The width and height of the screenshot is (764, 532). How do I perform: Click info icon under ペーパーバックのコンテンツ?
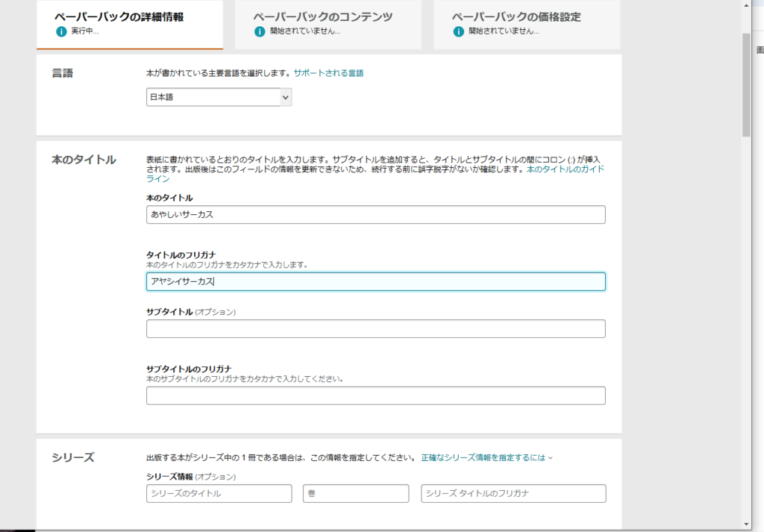[x=260, y=31]
